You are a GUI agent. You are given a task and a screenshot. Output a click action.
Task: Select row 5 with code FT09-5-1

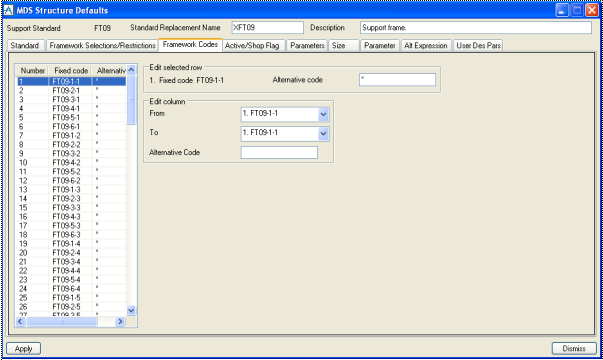pyautogui.click(x=71, y=117)
